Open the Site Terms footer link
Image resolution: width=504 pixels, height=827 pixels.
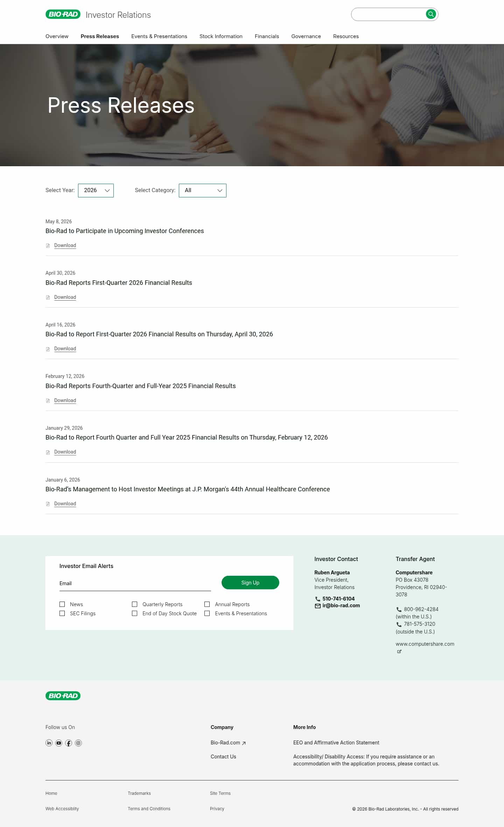(220, 793)
